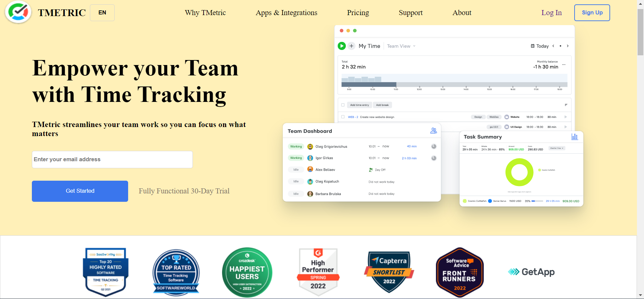This screenshot has height=299, width=644.
Task: Open the Monthly balance three-dot menu
Action: coord(564,65)
